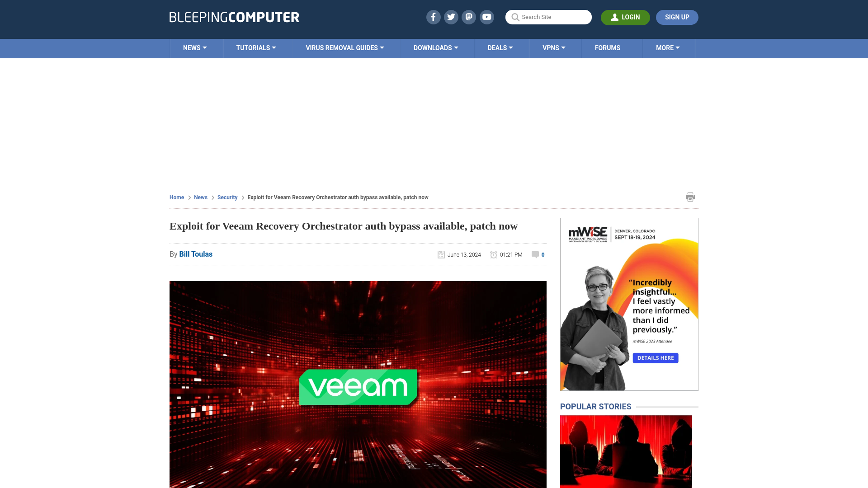Viewport: 868px width, 488px height.
Task: Click the YouTube social media icon
Action: (x=487, y=17)
